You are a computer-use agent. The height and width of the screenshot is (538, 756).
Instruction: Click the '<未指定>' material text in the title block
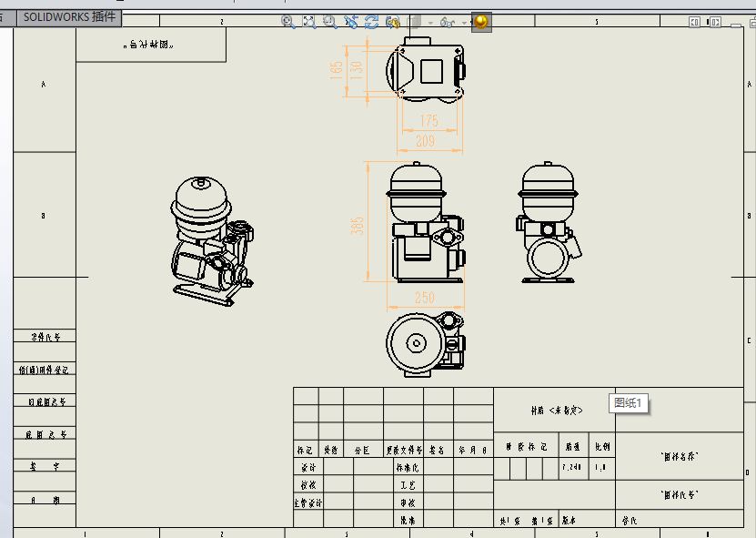coord(566,411)
